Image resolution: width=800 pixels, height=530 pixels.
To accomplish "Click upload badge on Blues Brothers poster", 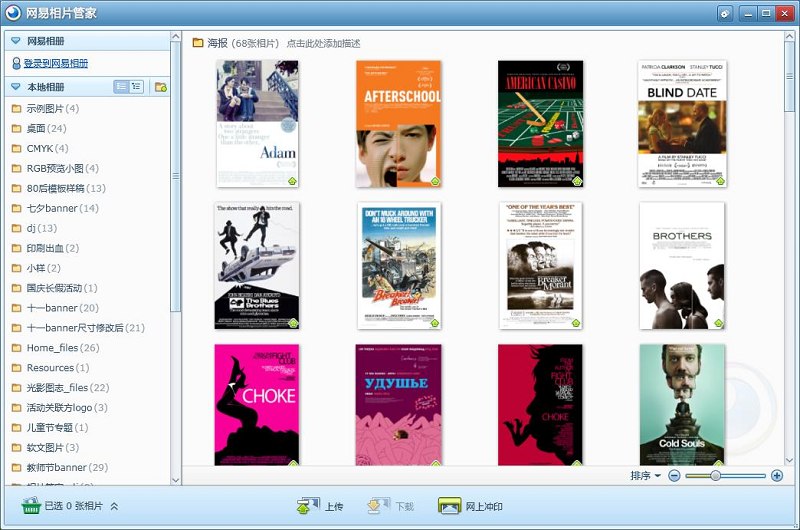I will pyautogui.click(x=293, y=323).
